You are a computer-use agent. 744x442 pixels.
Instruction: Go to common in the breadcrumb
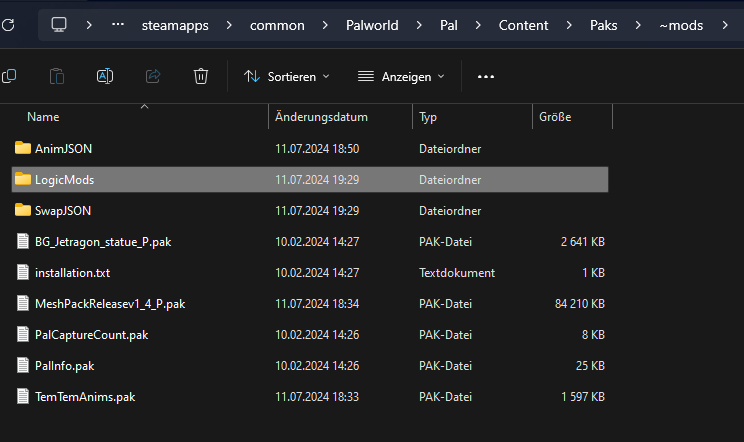click(277, 25)
